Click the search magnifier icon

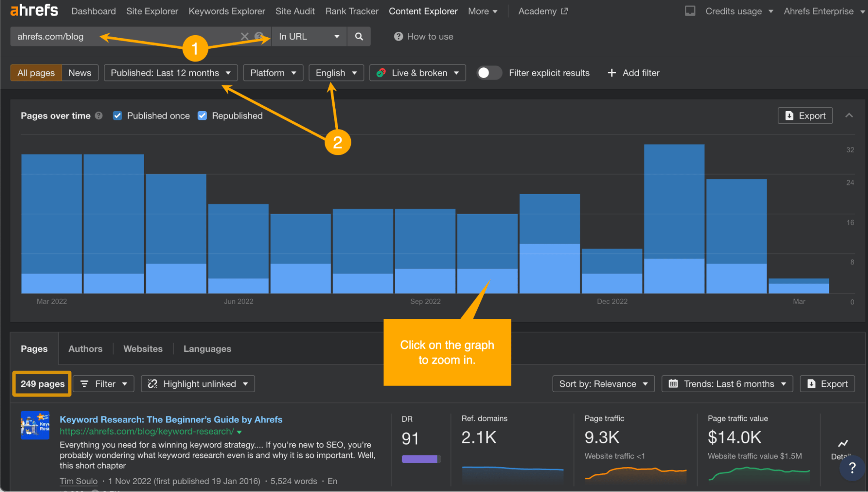click(359, 36)
